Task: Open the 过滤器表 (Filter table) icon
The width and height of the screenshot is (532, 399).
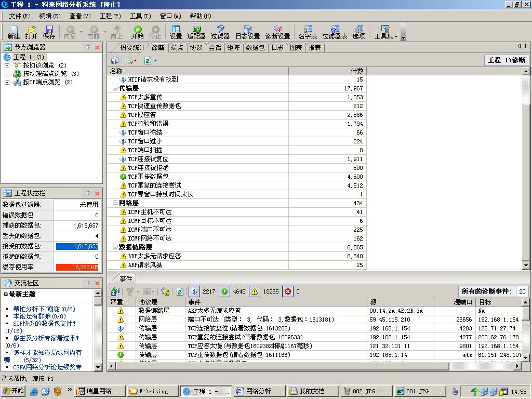Action: coord(335,32)
